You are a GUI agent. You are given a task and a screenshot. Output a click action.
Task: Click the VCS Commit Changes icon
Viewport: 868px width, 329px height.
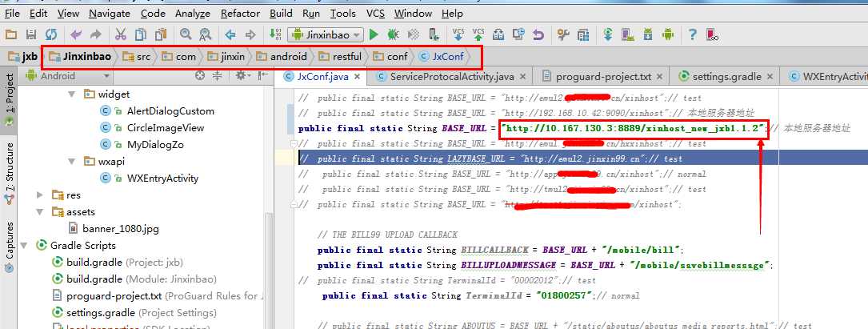478,34
